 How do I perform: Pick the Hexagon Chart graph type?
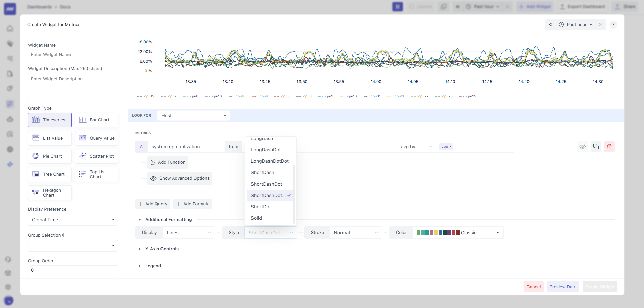(49, 192)
